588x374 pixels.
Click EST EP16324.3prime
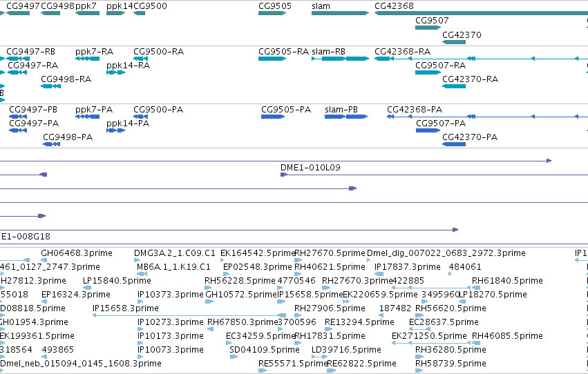click(x=45, y=302)
